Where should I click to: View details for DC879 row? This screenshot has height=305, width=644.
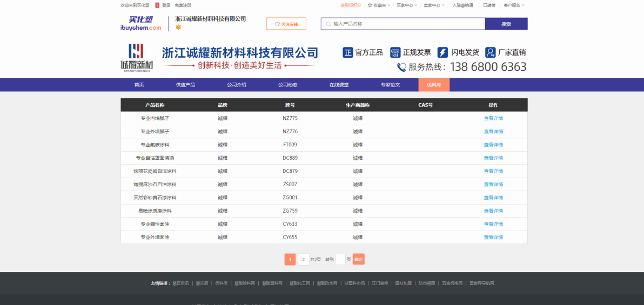click(493, 171)
